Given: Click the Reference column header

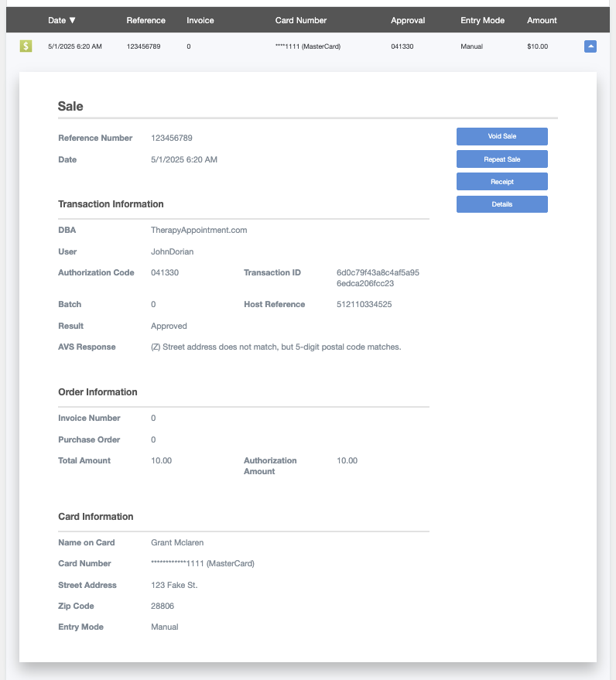Looking at the screenshot, I should [x=145, y=20].
